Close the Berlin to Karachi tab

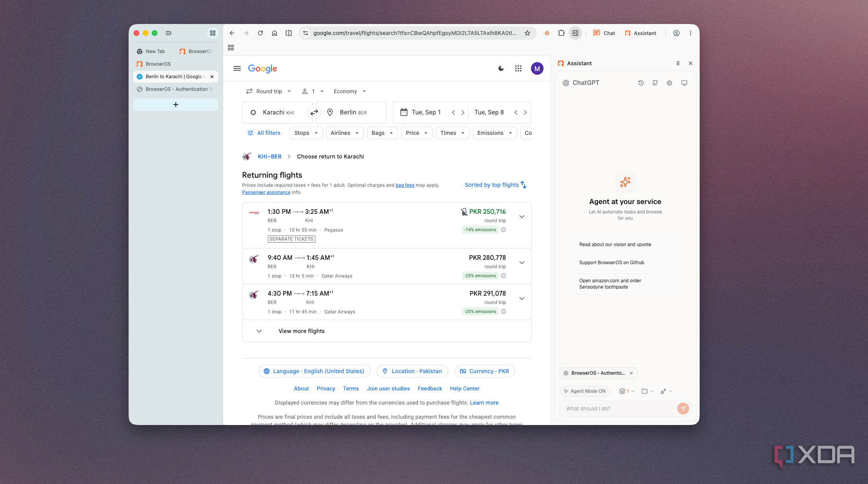(212, 77)
